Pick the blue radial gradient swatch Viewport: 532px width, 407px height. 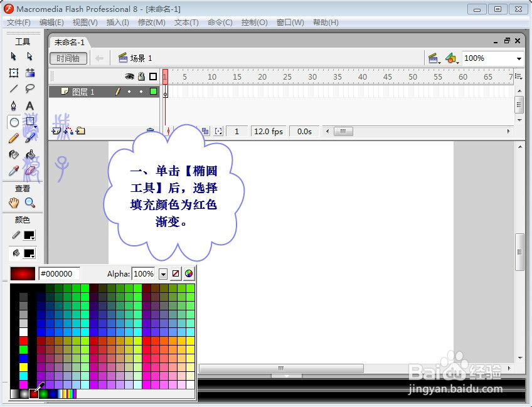click(x=53, y=394)
